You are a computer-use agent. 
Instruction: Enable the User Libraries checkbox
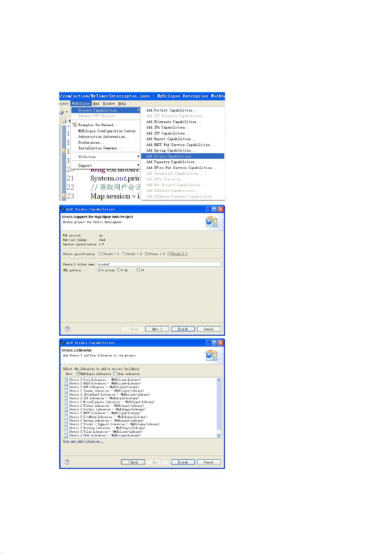click(x=115, y=373)
